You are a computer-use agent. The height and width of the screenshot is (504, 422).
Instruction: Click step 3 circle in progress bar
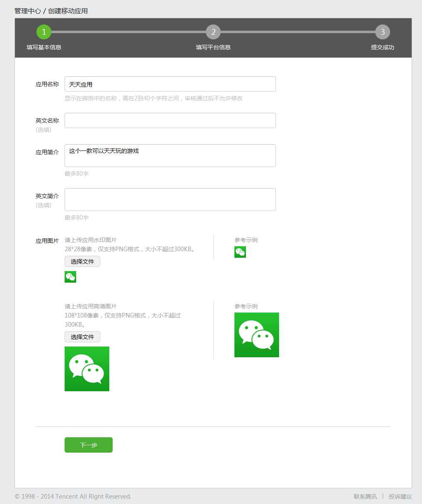[383, 32]
